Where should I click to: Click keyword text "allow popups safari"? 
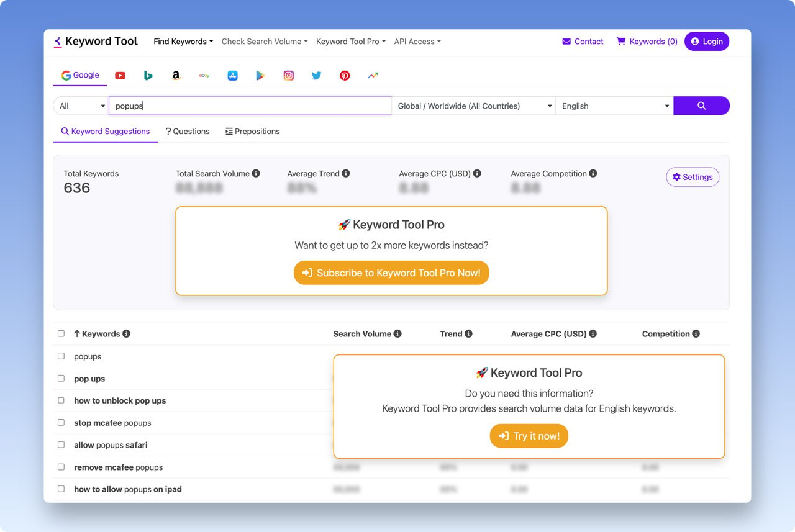click(x=111, y=445)
